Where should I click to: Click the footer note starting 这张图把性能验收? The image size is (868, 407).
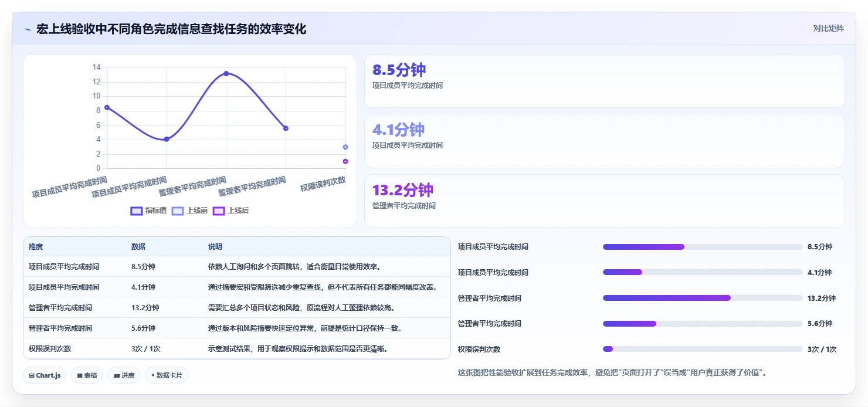[612, 372]
